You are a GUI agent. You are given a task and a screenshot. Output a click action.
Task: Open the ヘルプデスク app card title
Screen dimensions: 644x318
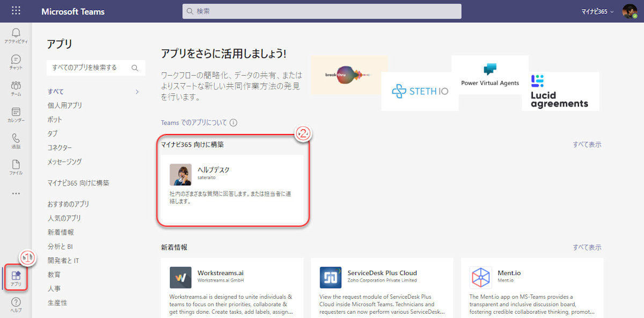click(214, 169)
